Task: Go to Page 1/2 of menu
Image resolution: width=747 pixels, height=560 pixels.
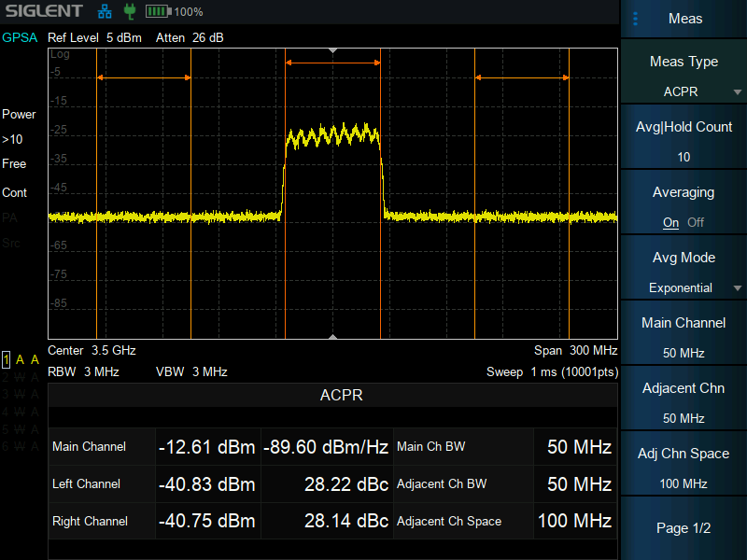Action: (x=684, y=528)
